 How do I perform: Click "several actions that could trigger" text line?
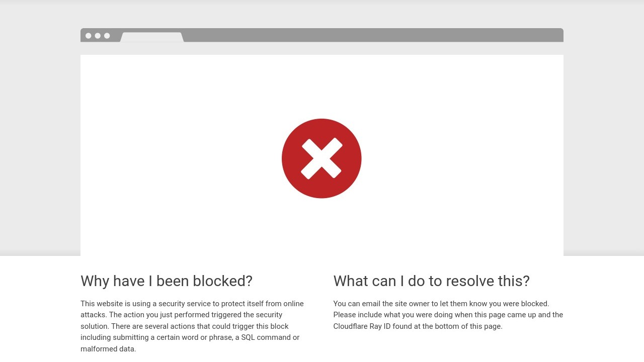[191, 326]
